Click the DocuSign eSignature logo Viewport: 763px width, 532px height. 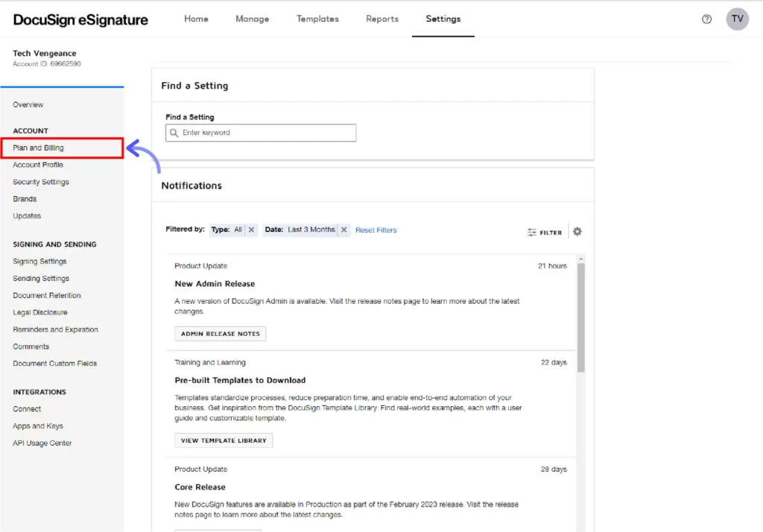[80, 19]
